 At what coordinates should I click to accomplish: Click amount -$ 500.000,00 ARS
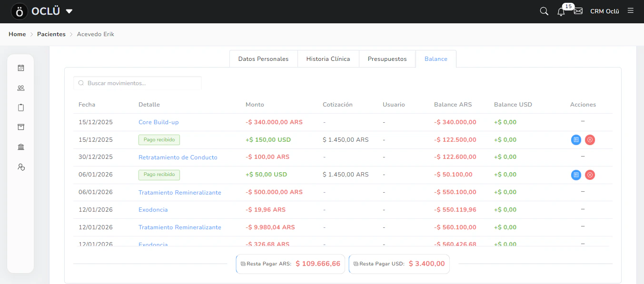click(x=274, y=193)
